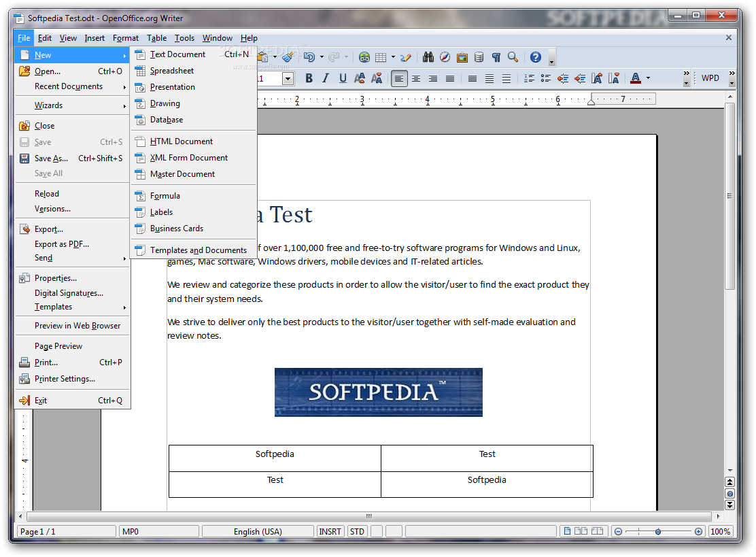This screenshot has height=557, width=756.
Task: Open Show Draw Functions pencil icon
Action: 406,57
